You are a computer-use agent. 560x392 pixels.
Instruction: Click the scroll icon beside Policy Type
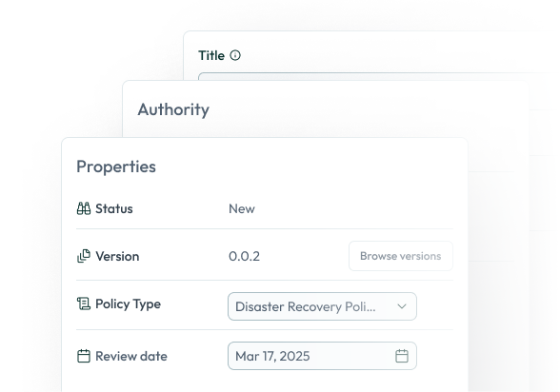click(x=84, y=304)
